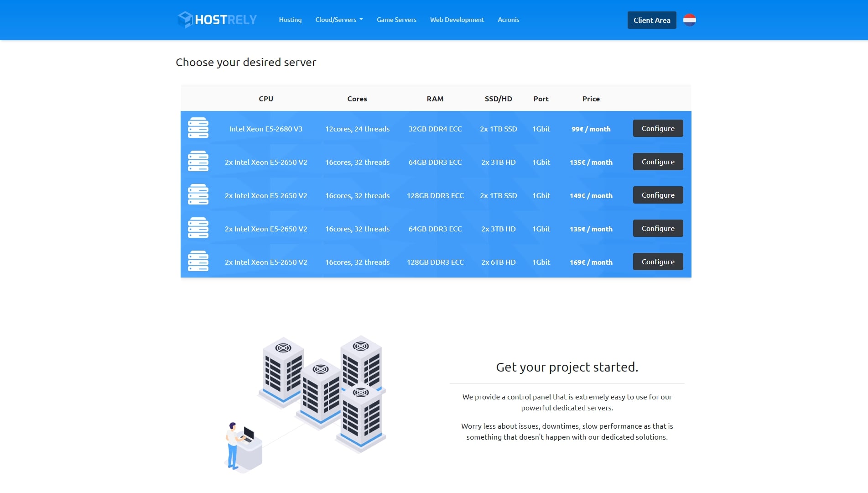Click server icon in Xeon E5-2680 V3 row

tap(198, 128)
